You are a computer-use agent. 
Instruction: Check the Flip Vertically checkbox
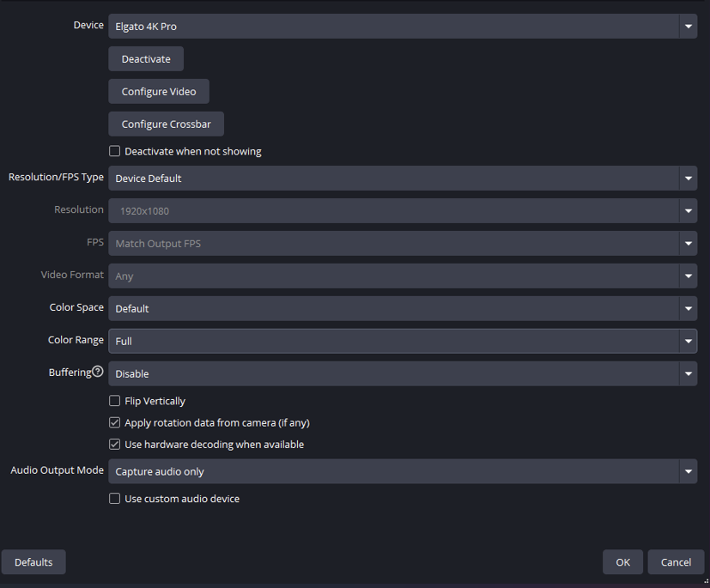click(114, 401)
